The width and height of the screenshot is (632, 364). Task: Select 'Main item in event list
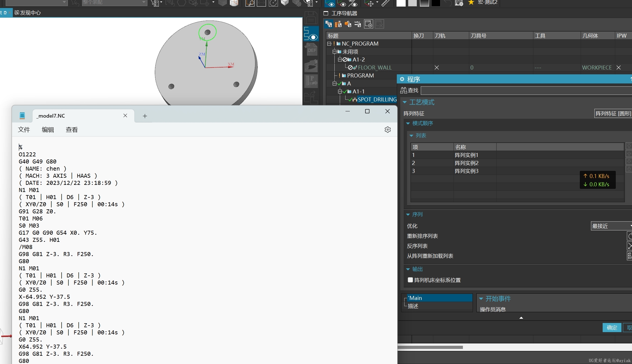click(x=439, y=298)
